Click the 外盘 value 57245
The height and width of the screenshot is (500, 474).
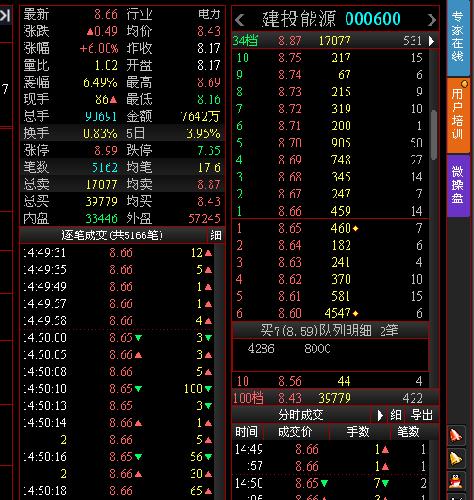coord(204,219)
